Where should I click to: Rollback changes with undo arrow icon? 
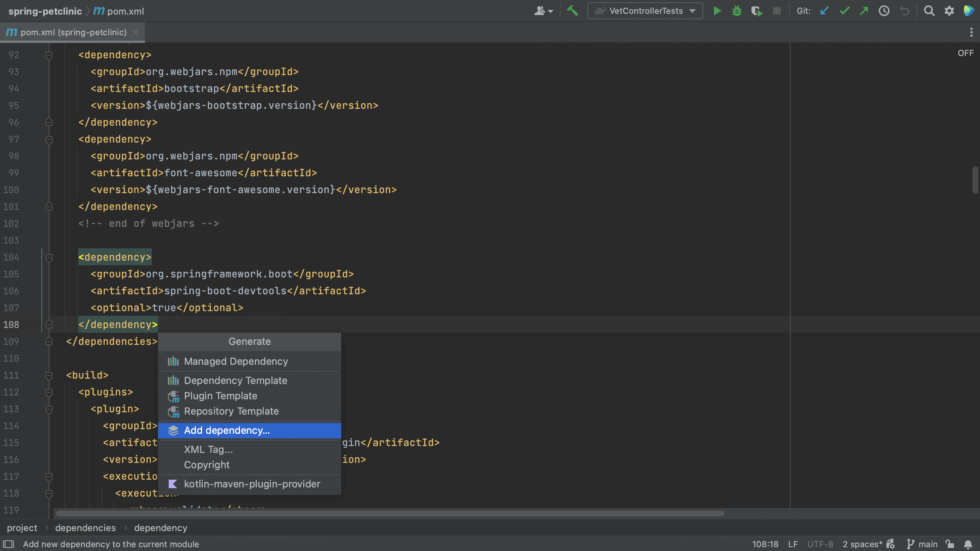(904, 11)
